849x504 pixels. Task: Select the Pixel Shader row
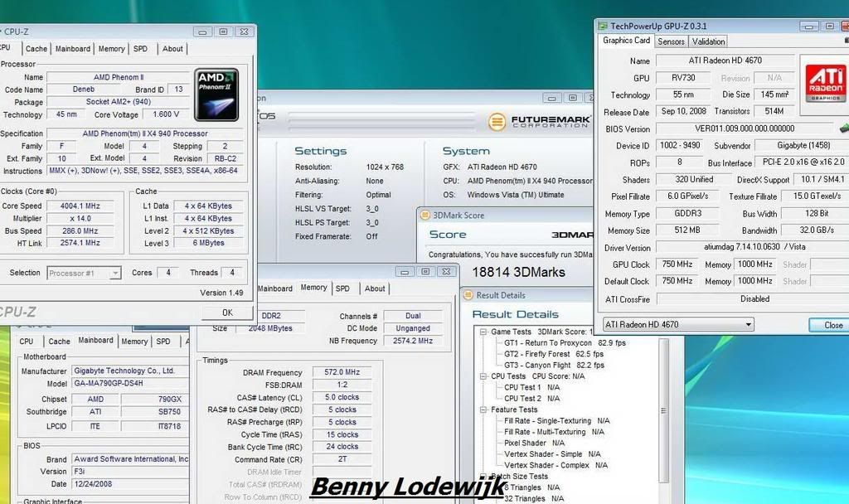coord(535,443)
